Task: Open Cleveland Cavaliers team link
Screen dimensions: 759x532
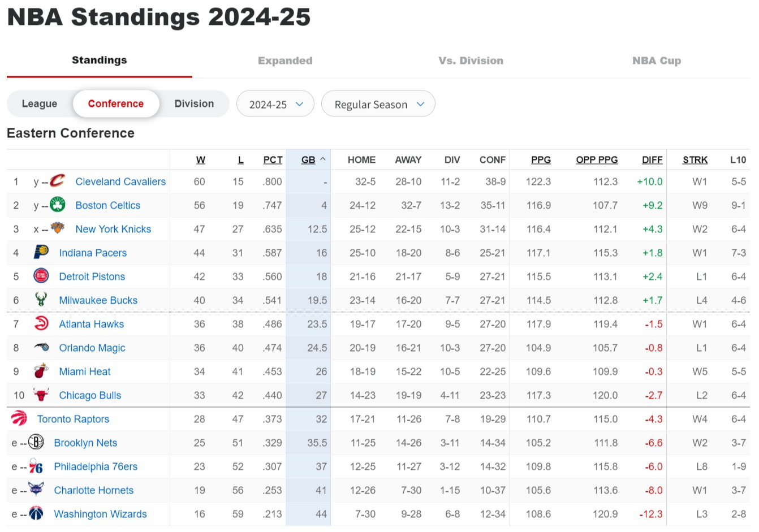Action: point(120,181)
